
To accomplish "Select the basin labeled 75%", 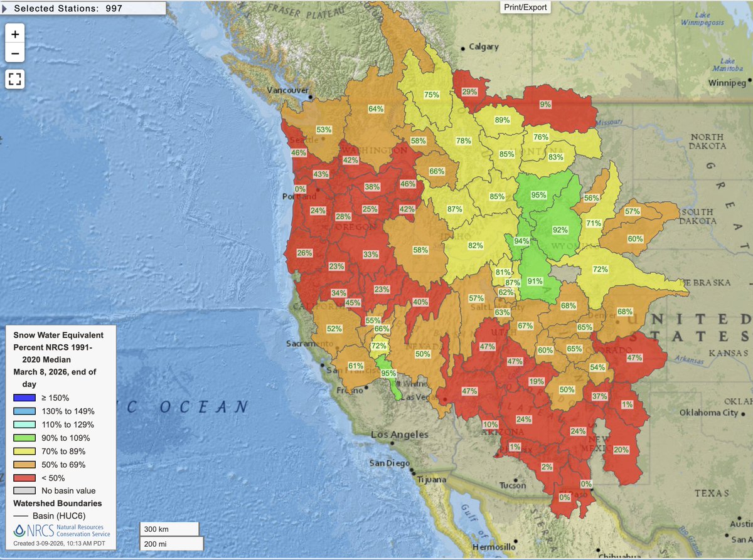I will (431, 95).
